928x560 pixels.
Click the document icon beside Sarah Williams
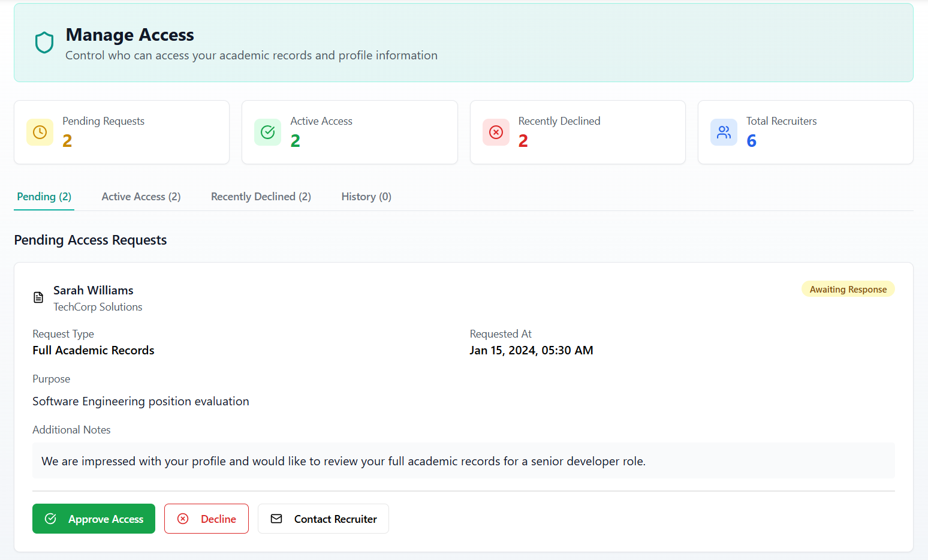click(x=38, y=297)
